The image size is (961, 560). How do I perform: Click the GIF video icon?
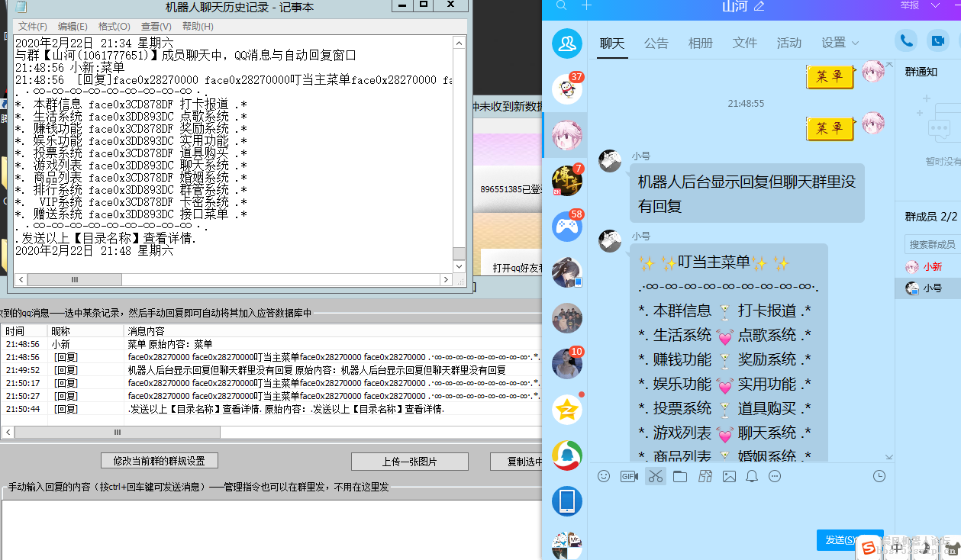click(629, 476)
